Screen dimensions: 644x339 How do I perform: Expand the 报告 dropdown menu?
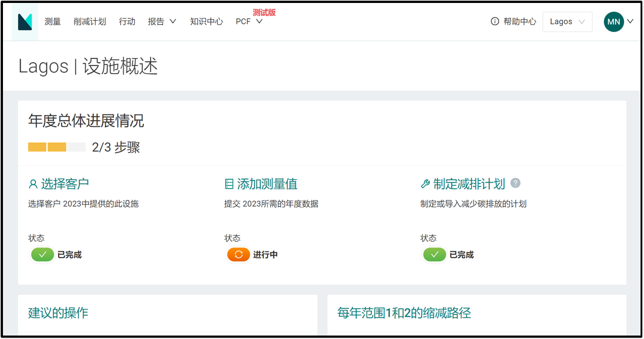pos(162,22)
